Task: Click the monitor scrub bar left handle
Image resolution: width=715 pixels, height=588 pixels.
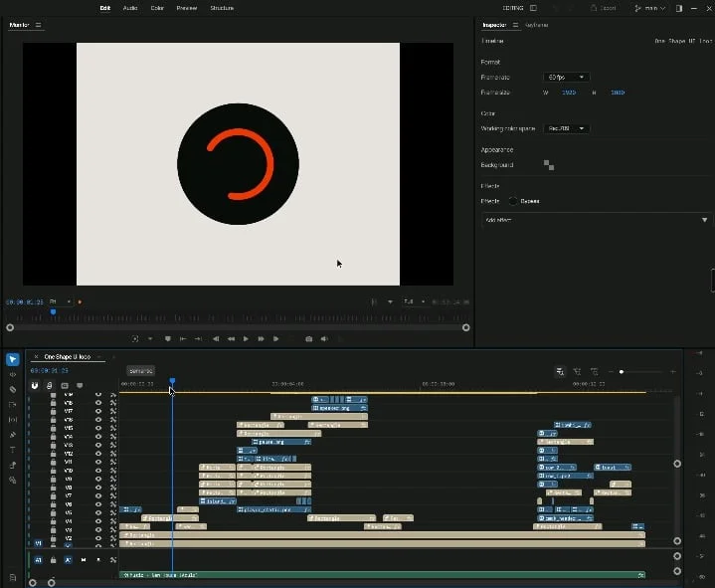Action: coord(10,327)
